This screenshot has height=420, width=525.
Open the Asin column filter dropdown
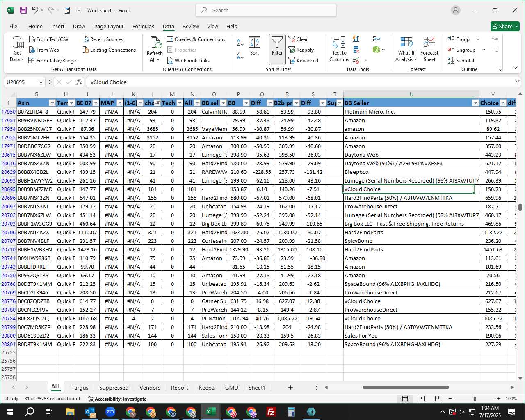click(x=52, y=103)
